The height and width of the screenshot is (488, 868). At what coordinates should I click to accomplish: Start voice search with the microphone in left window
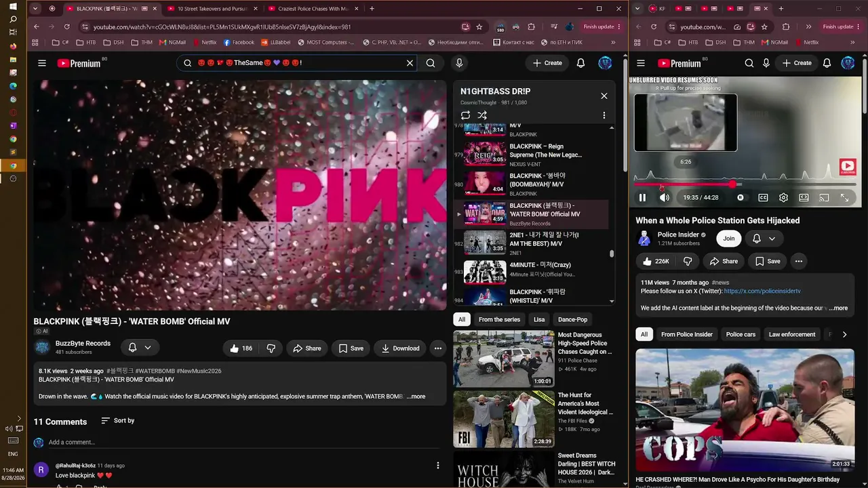point(459,63)
